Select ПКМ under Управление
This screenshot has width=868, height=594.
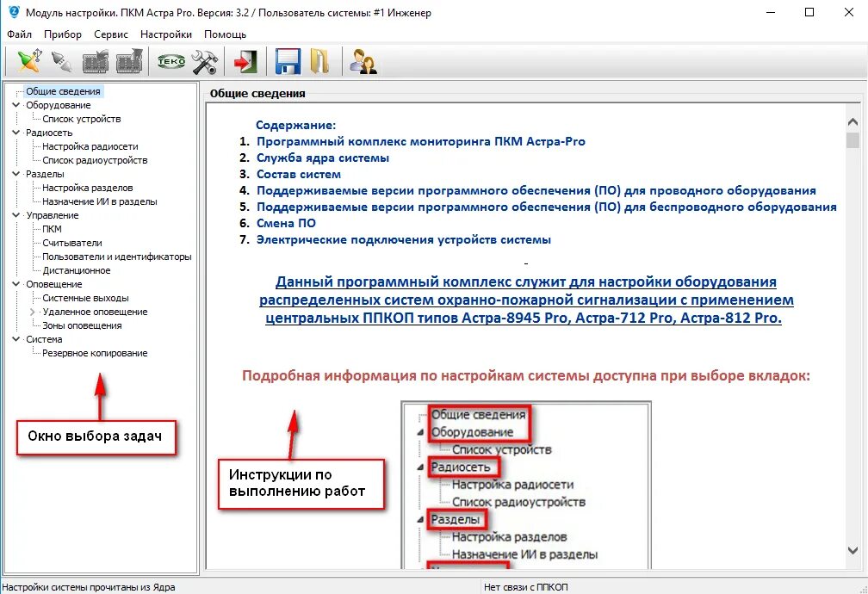(52, 229)
